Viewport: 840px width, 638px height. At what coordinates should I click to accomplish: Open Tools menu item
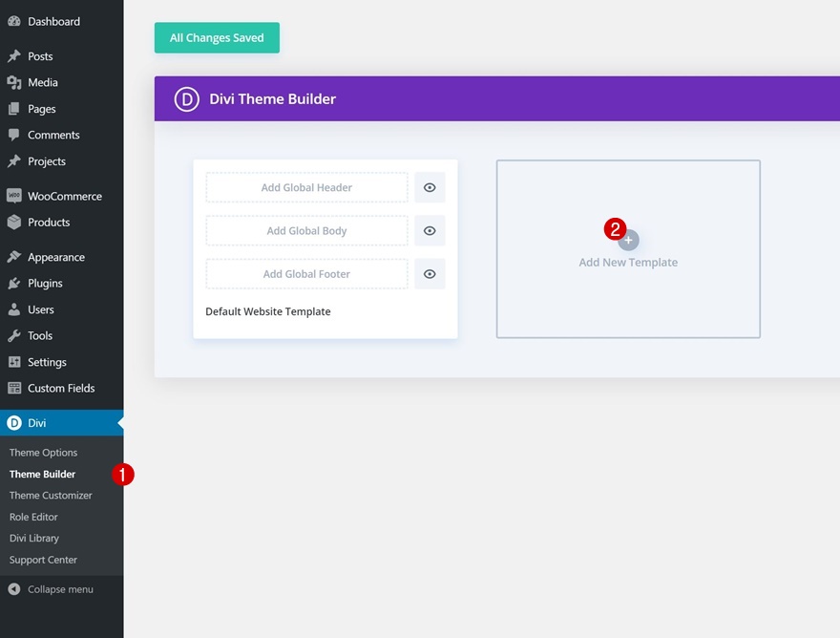(x=62, y=335)
